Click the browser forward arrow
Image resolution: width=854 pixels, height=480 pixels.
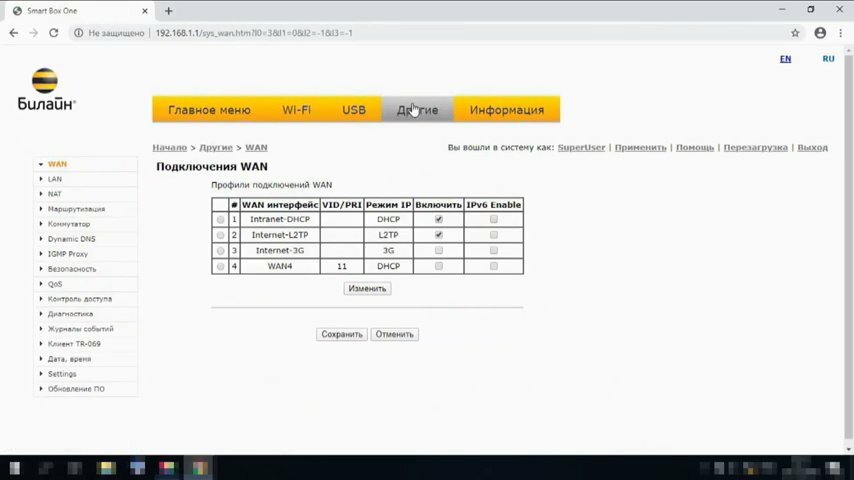point(33,33)
